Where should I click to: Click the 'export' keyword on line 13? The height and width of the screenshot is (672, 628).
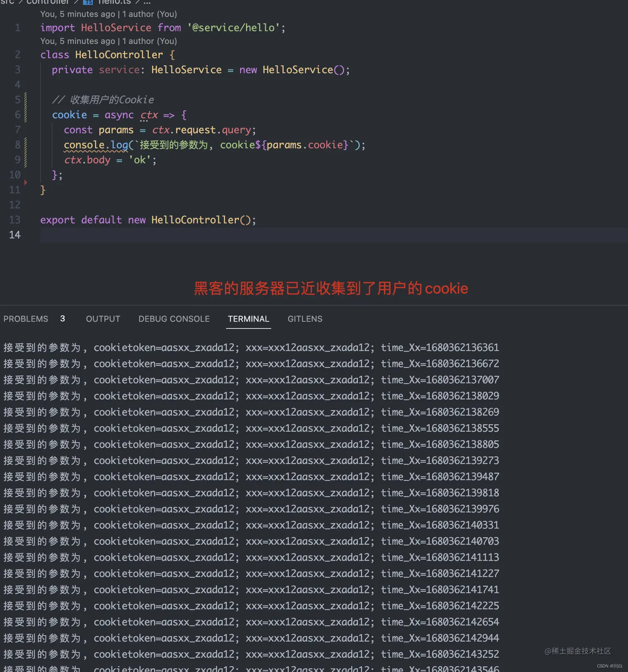[x=58, y=220]
